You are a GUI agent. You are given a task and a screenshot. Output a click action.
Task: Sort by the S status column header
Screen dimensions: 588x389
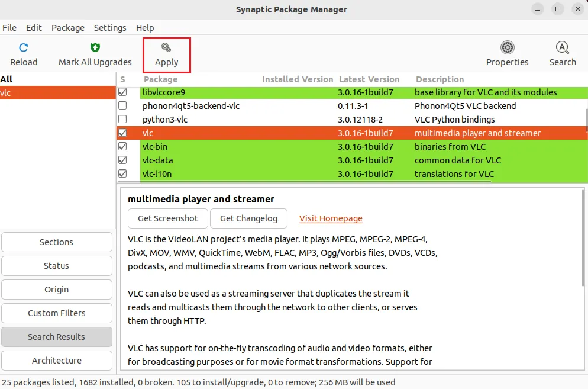coord(122,79)
